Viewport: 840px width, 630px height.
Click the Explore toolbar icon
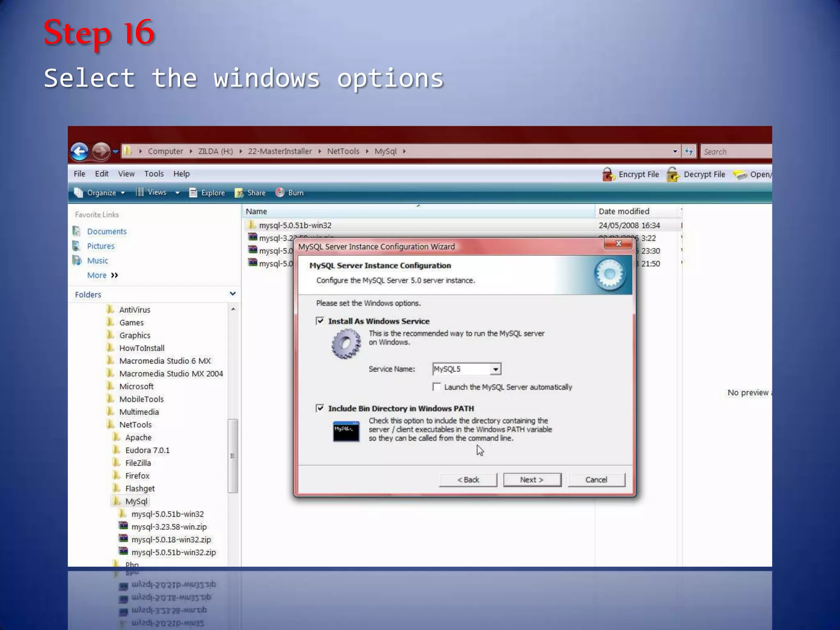click(x=193, y=193)
